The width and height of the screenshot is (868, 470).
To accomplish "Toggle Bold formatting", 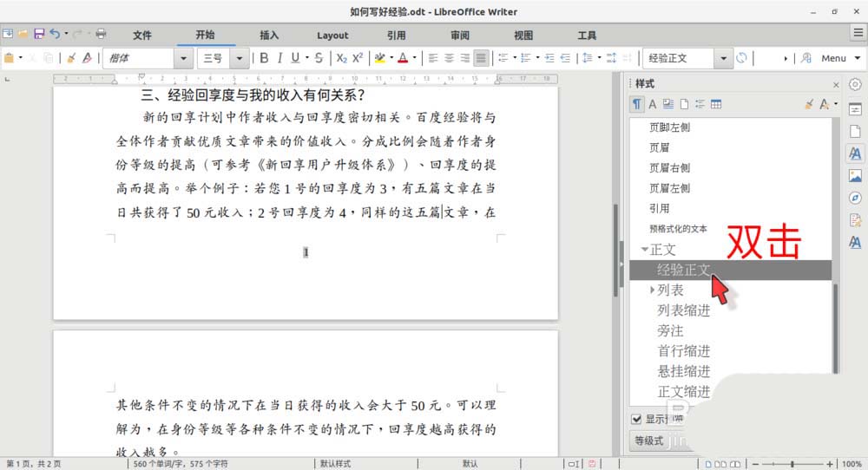I will (x=264, y=57).
